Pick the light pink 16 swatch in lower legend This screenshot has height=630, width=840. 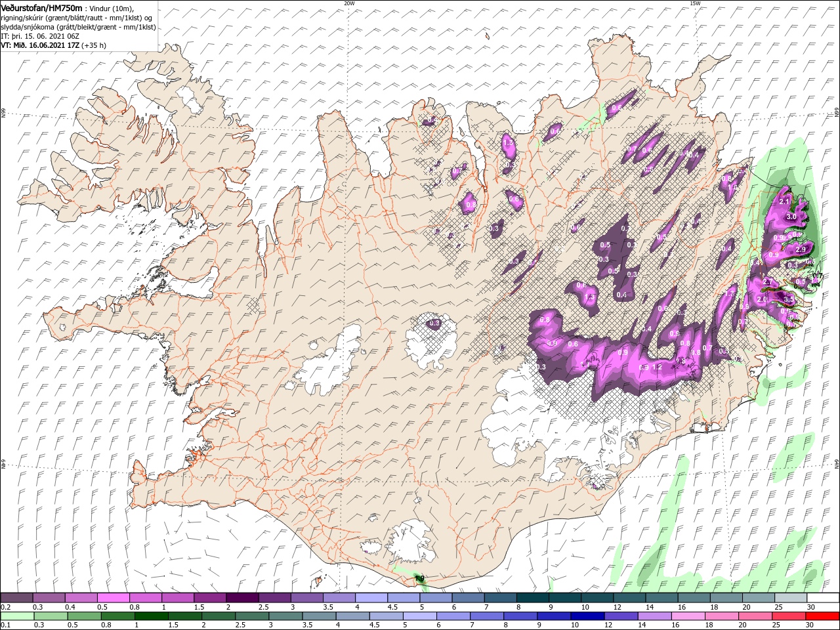click(689, 616)
